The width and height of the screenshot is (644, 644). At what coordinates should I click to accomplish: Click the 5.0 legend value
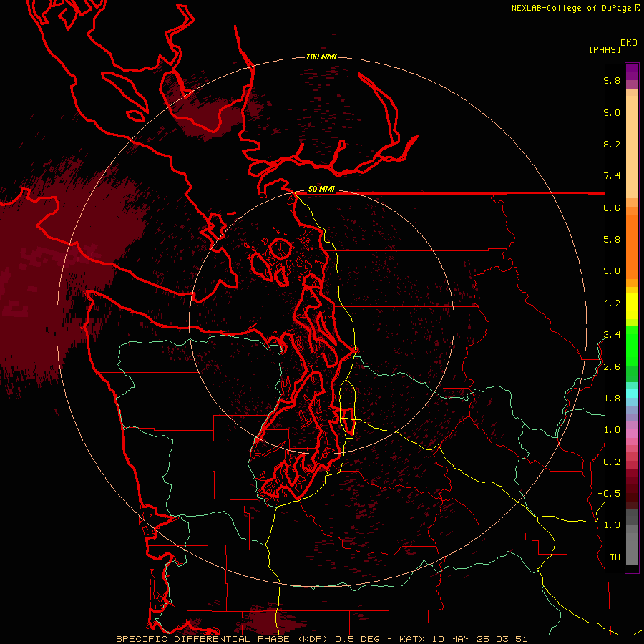(612, 271)
